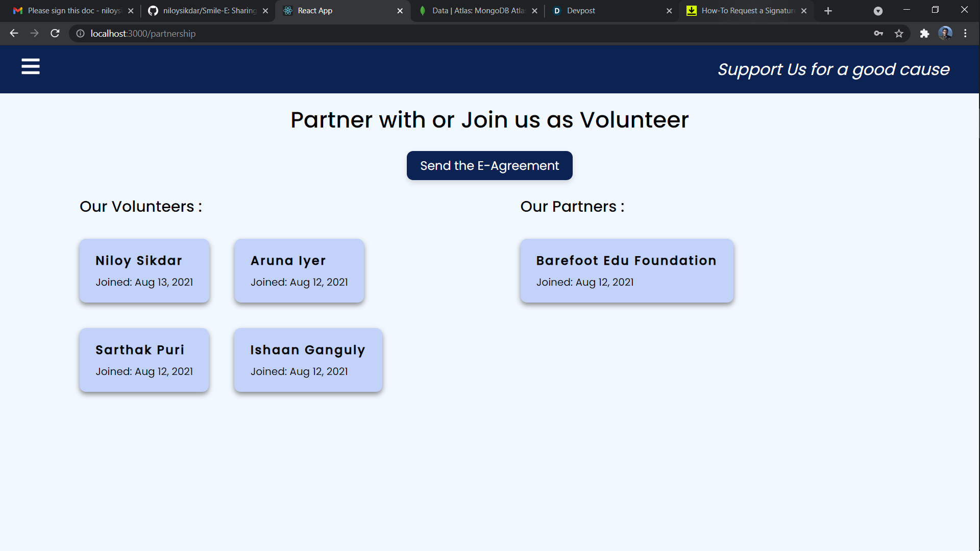980x551 pixels.
Task: Open the hamburger navigation menu
Action: [x=31, y=66]
